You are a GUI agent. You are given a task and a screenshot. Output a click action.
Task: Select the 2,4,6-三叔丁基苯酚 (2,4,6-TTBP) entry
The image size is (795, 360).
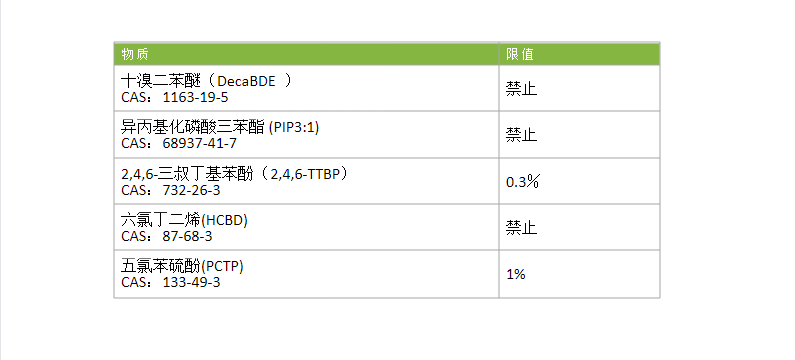coord(236,174)
